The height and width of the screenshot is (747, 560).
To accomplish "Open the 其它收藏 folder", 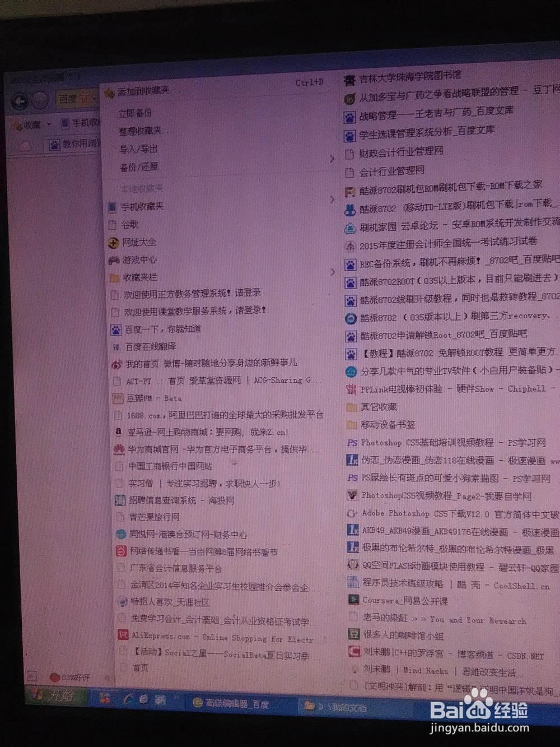I will coord(372,407).
